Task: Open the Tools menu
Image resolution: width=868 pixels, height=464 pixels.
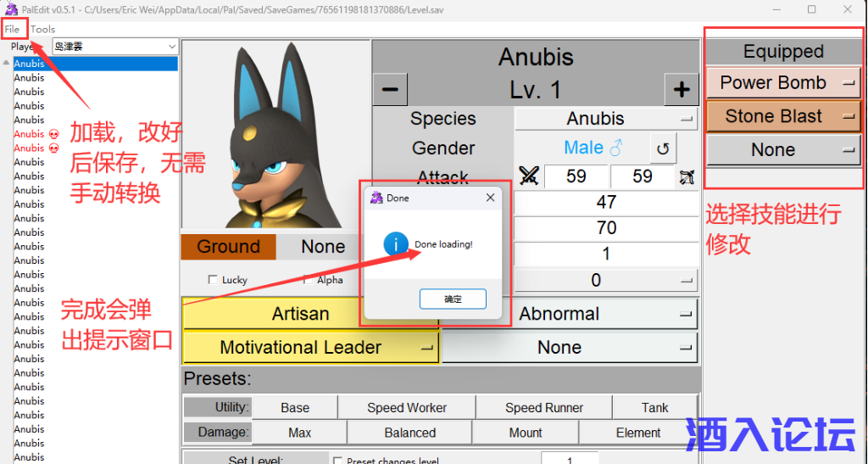Action: [x=42, y=30]
